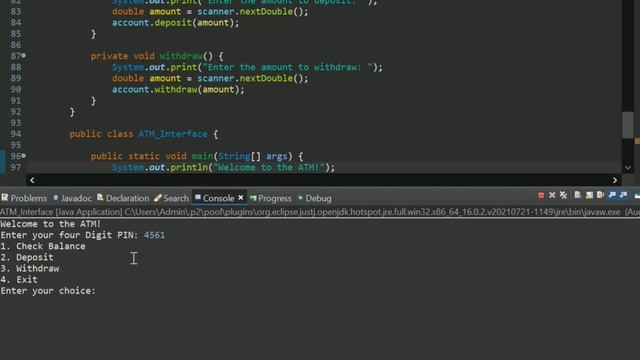
Task: Click the Remove Launch X icon in console toolbar
Action: (x=552, y=196)
